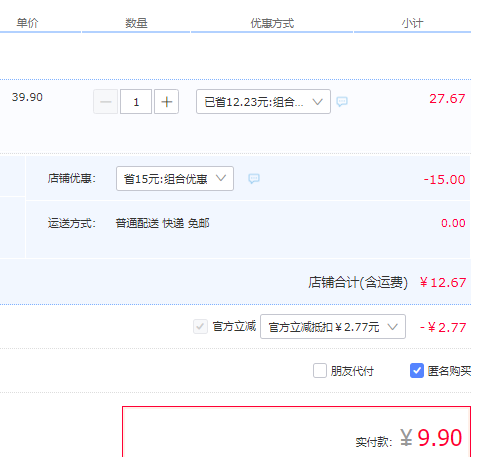Viewport: 483px width, 457px height.
Task: Open the 已省12.23元 discount dropdown
Action: point(263,102)
